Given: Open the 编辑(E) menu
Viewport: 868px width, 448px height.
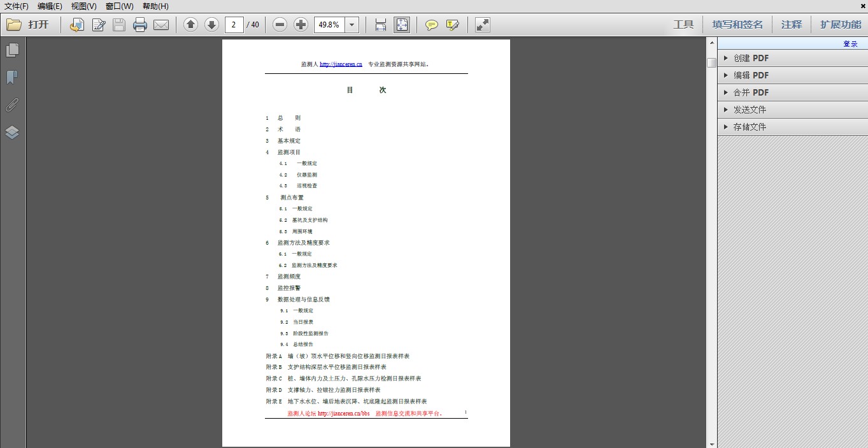Looking at the screenshot, I should point(50,6).
